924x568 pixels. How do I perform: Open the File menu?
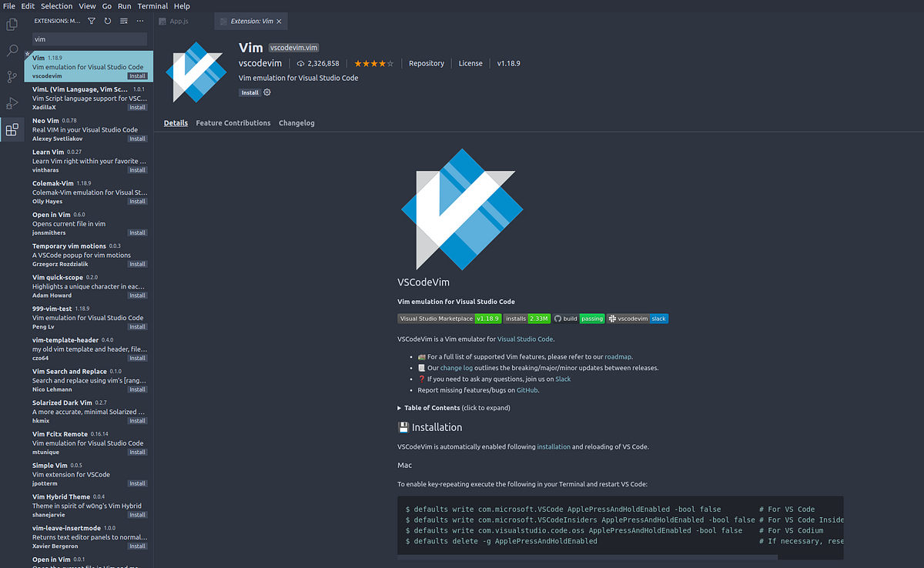point(8,5)
